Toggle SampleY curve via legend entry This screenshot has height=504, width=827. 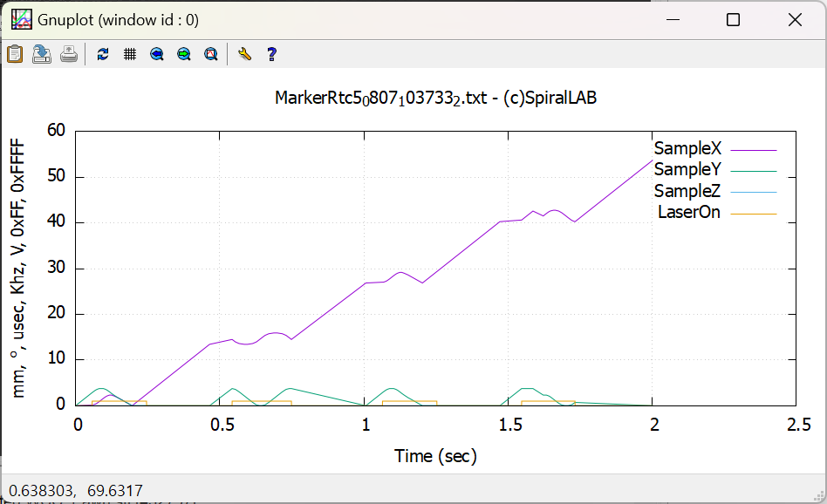tap(687, 170)
